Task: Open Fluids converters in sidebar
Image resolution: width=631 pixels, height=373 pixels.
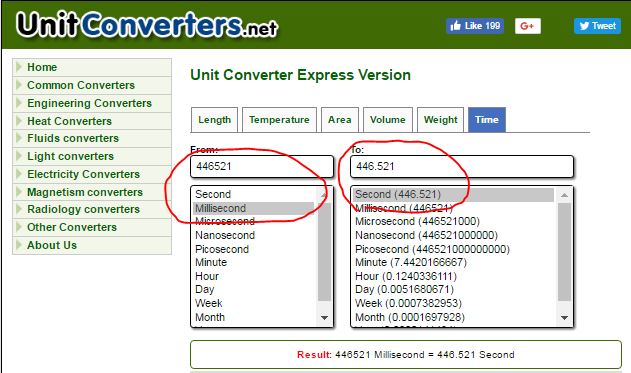Action: pos(92,138)
